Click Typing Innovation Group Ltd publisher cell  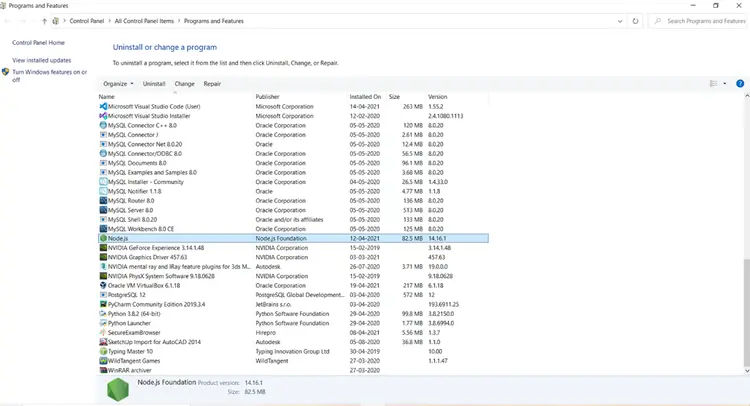pyautogui.click(x=292, y=351)
